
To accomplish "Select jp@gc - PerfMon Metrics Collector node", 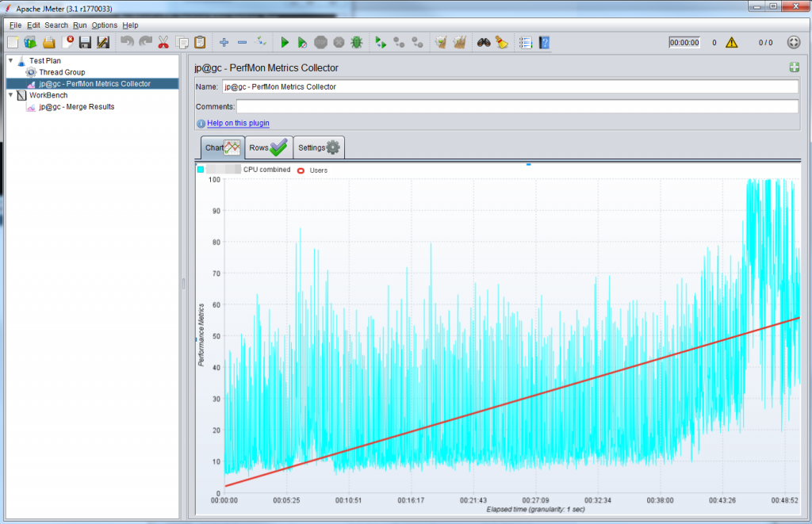I will 95,83.
